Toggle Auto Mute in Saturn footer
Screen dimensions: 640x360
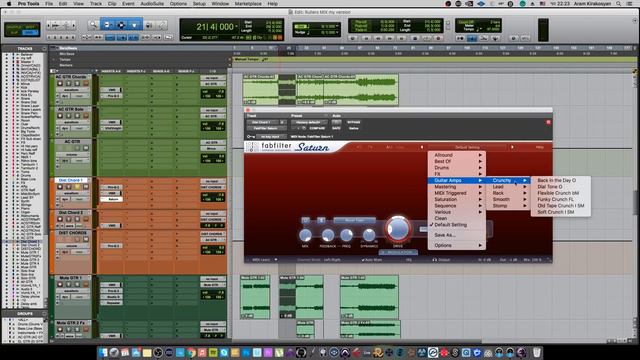click(x=372, y=260)
